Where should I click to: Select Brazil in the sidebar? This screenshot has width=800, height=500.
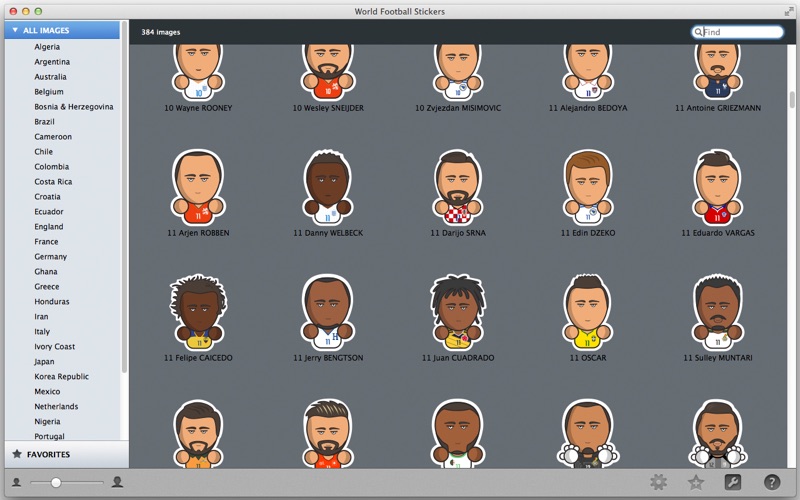pyautogui.click(x=44, y=121)
